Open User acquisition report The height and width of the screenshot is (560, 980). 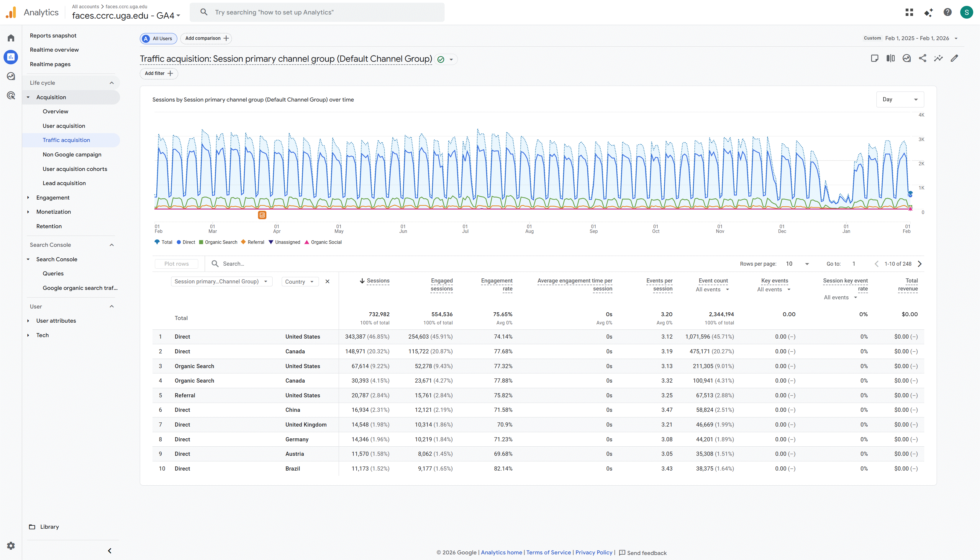64,126
